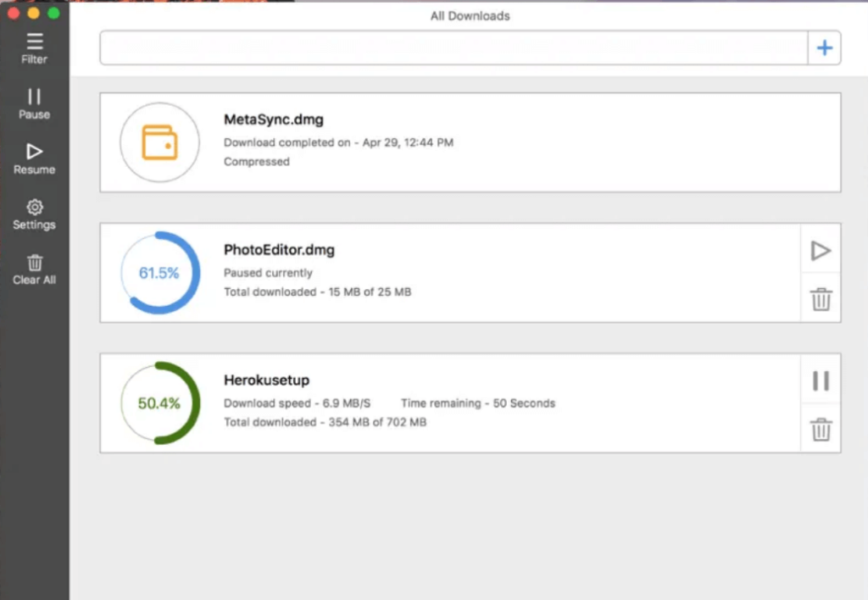Delete the PhotoEditor.dmg download
This screenshot has width=868, height=600.
click(821, 299)
